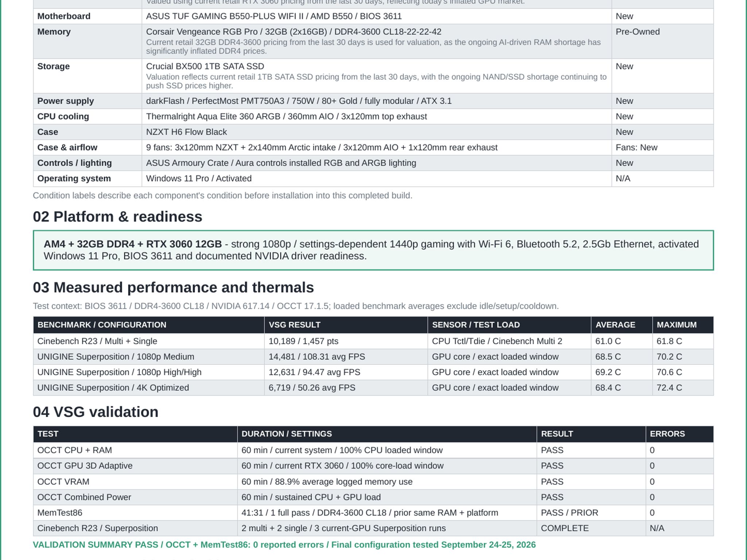
Task: Click the 'ASUS TUF GAMING B550-PLUS WIFI II' motherboard cell
Action: pyautogui.click(x=376, y=16)
